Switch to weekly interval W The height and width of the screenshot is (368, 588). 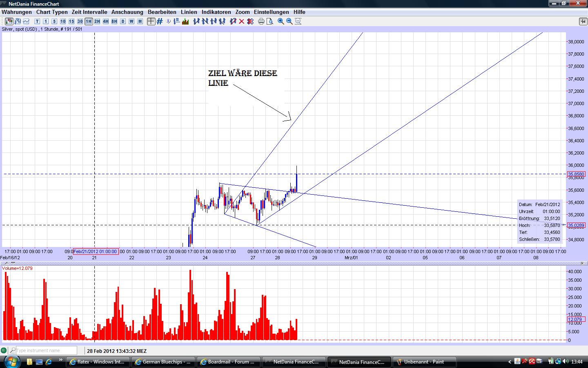(x=131, y=21)
